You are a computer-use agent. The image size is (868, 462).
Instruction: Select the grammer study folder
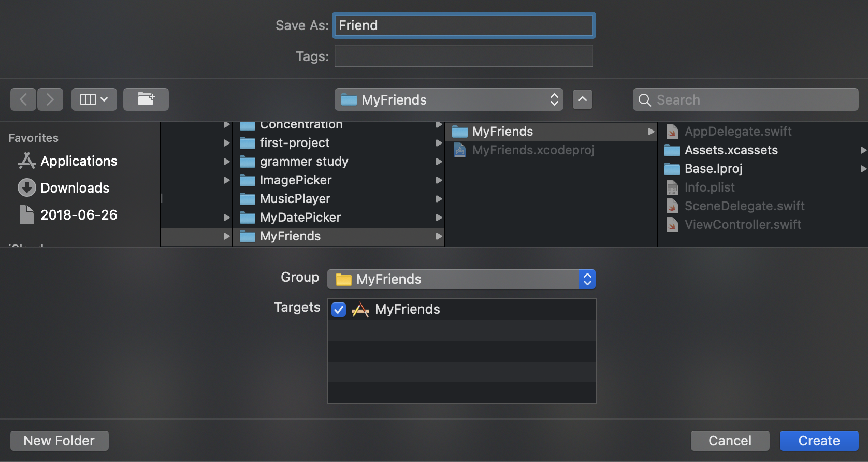point(339,162)
